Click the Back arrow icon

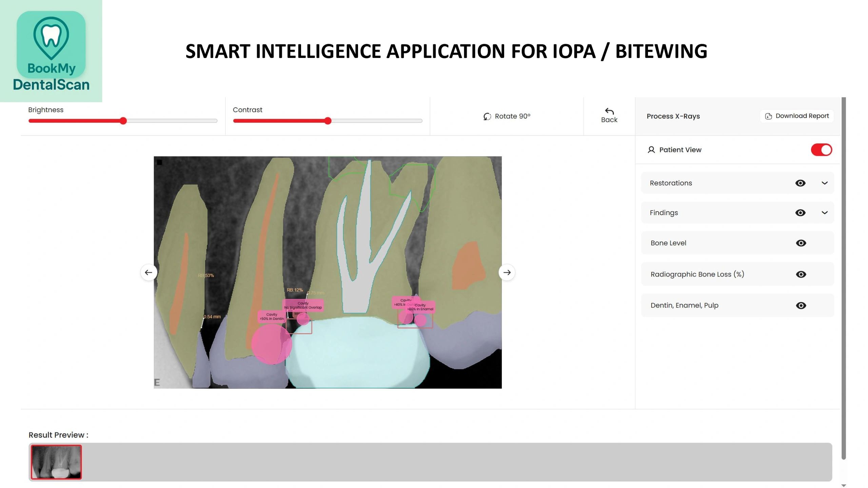point(609,111)
